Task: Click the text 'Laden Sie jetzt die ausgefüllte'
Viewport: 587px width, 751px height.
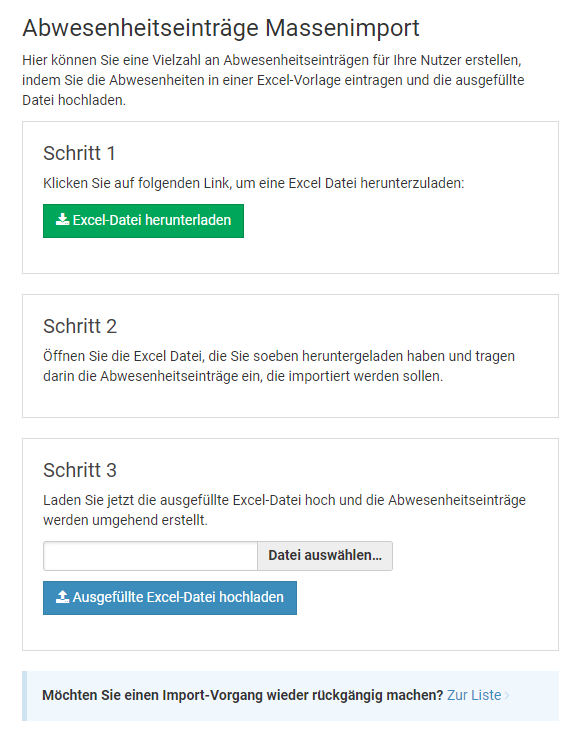Action: pyautogui.click(x=136, y=500)
